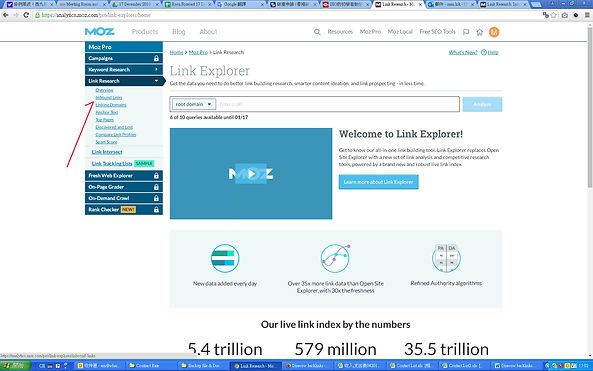Screen dimensions: 593x371
Task: Open the Moz Local header link
Action: (400, 32)
